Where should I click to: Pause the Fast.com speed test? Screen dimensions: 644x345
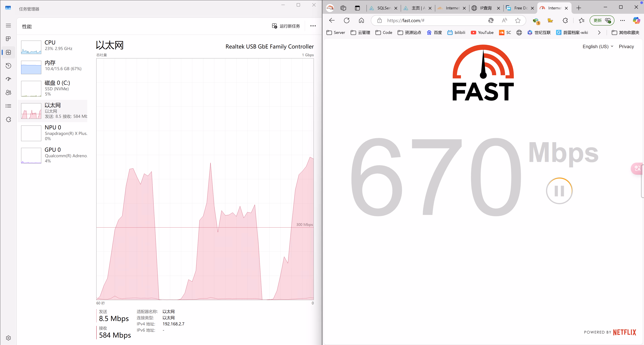pyautogui.click(x=559, y=191)
